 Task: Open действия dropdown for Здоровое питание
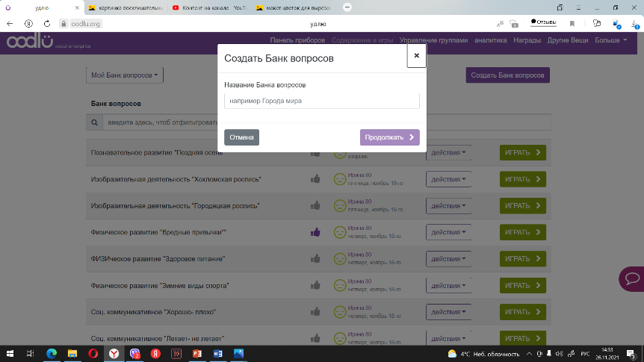449,258
